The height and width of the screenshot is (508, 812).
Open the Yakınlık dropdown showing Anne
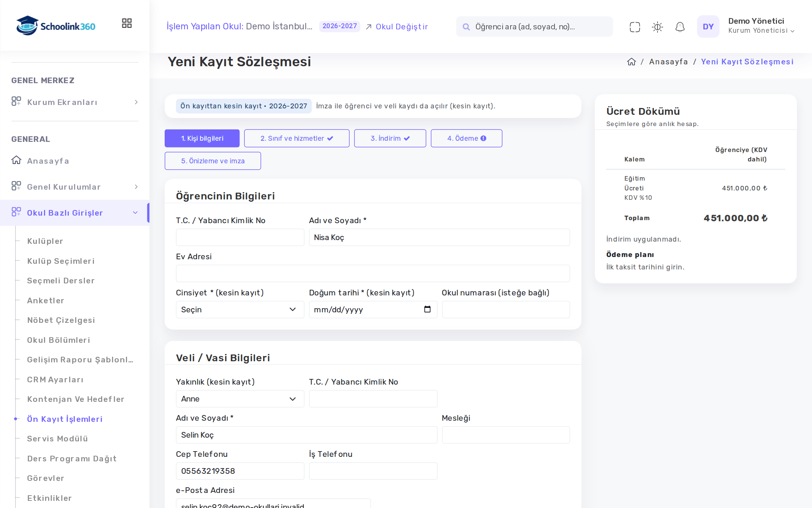(240, 398)
